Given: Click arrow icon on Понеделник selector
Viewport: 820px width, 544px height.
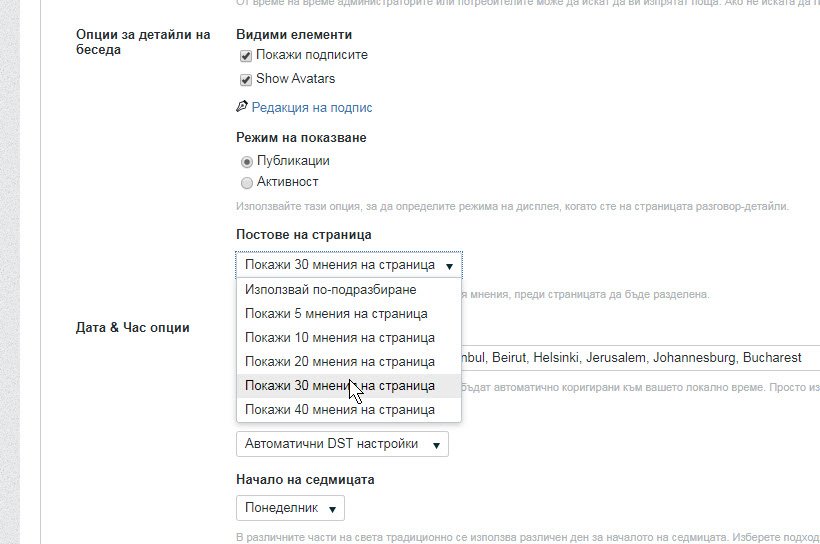Looking at the screenshot, I should [x=332, y=509].
